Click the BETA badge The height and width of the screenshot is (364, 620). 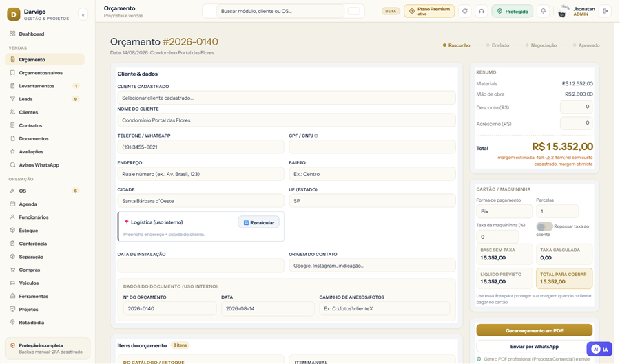(391, 11)
